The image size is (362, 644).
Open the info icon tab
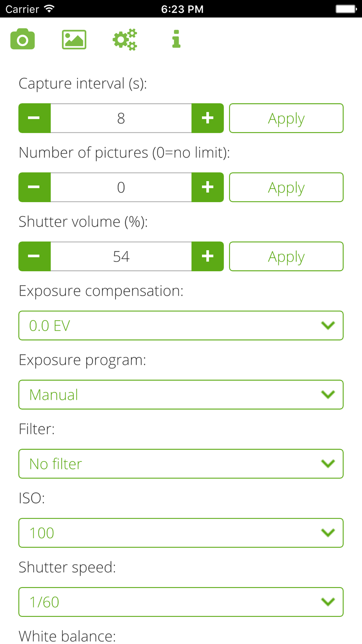(176, 39)
